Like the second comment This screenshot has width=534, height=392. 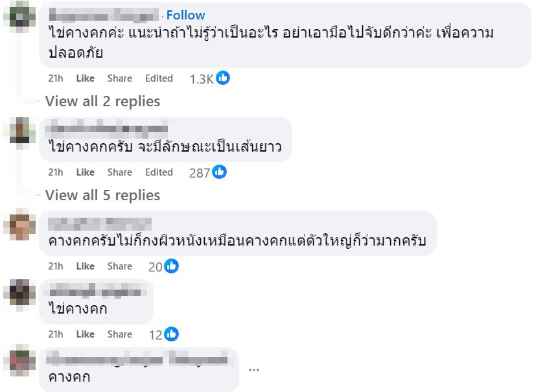tap(85, 172)
